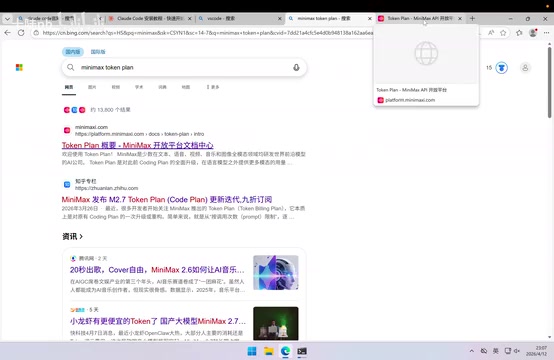Go back with the browser back arrow
Screen dimensions: 554x360
7,33
